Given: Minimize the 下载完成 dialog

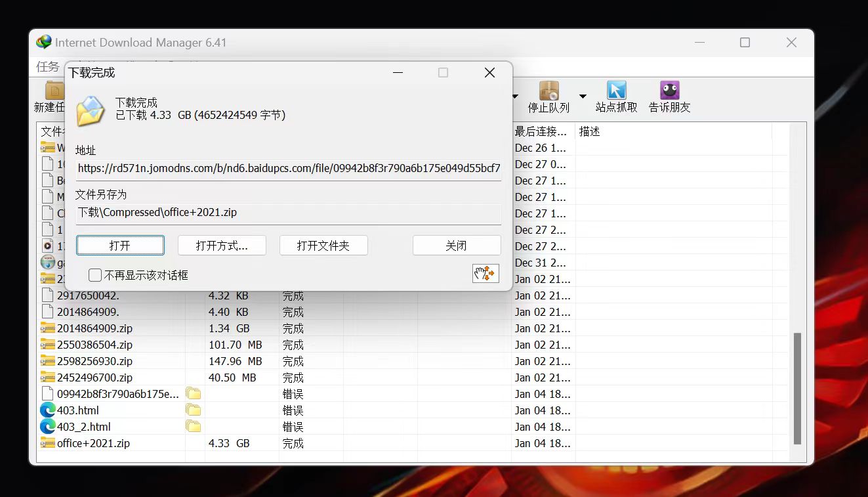Looking at the screenshot, I should [398, 73].
